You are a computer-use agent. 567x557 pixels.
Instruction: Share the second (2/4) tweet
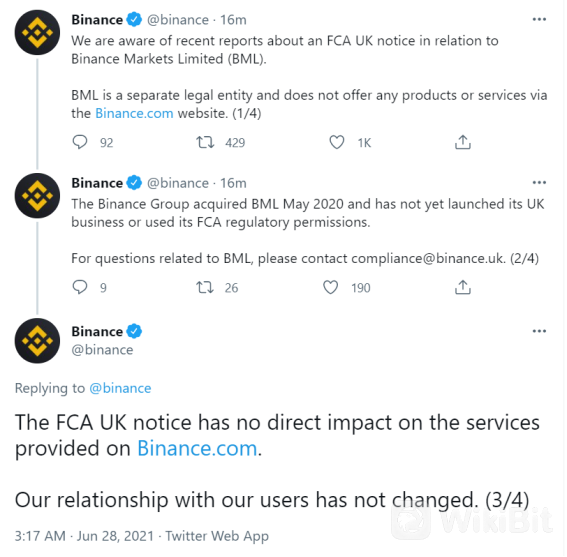463,288
